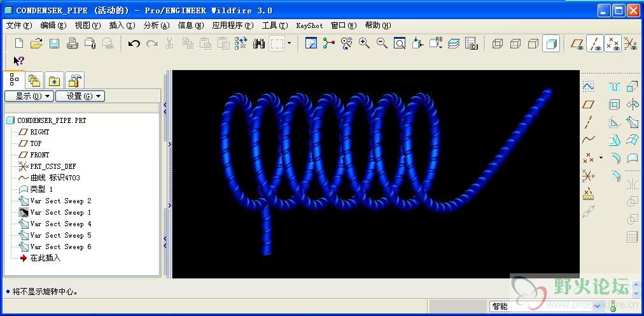644x316 pixels.
Task: Click the Print icon in toolbar
Action: [73, 43]
